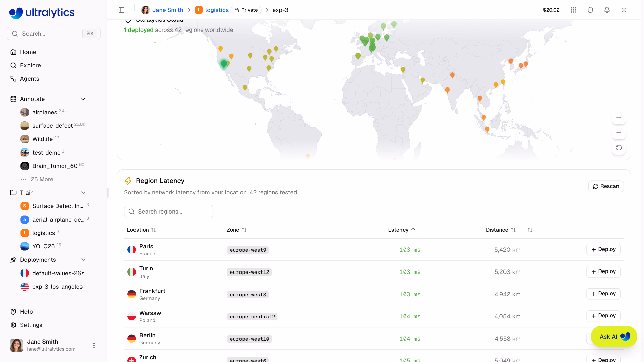
Task: Deploy to Paris region
Action: 603,249
